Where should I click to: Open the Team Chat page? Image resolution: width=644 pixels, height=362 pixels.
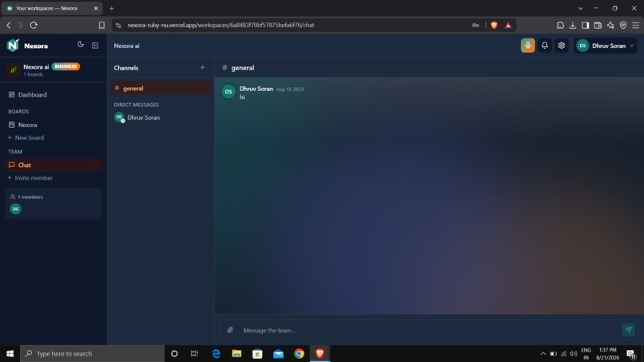pyautogui.click(x=54, y=165)
